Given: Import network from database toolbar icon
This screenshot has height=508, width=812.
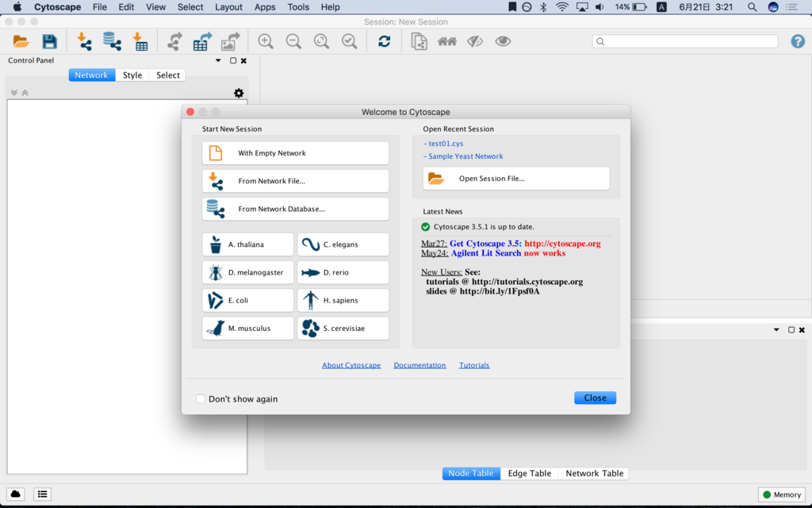Looking at the screenshot, I should tap(112, 41).
